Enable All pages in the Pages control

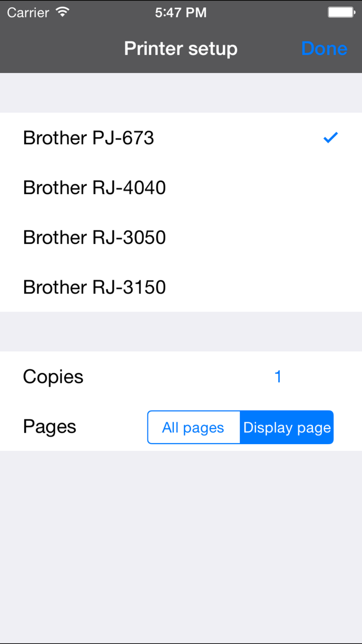click(194, 427)
